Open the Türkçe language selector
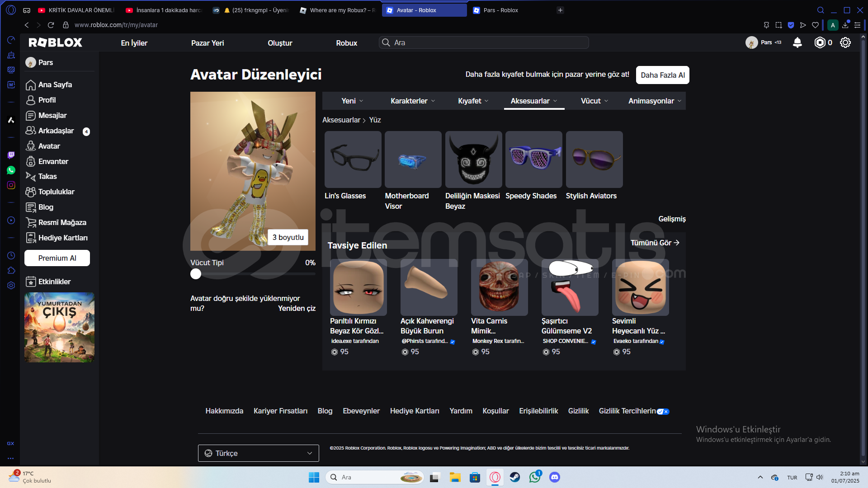Image resolution: width=868 pixels, height=488 pixels. (259, 453)
